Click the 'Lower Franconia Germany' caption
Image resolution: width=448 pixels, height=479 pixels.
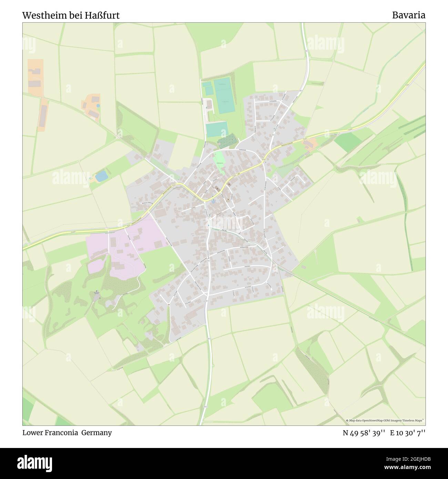pyautogui.click(x=67, y=432)
